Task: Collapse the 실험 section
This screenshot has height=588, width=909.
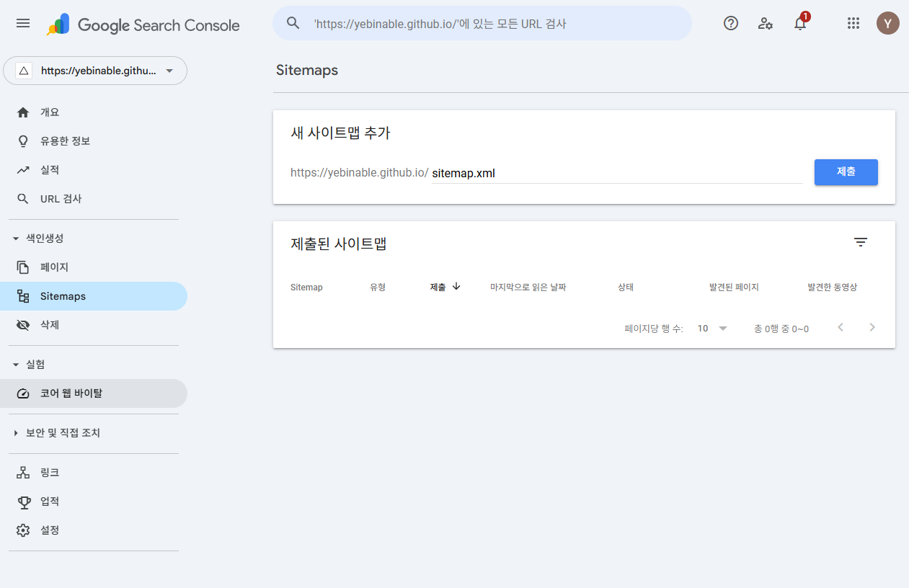Action: [x=29, y=365]
